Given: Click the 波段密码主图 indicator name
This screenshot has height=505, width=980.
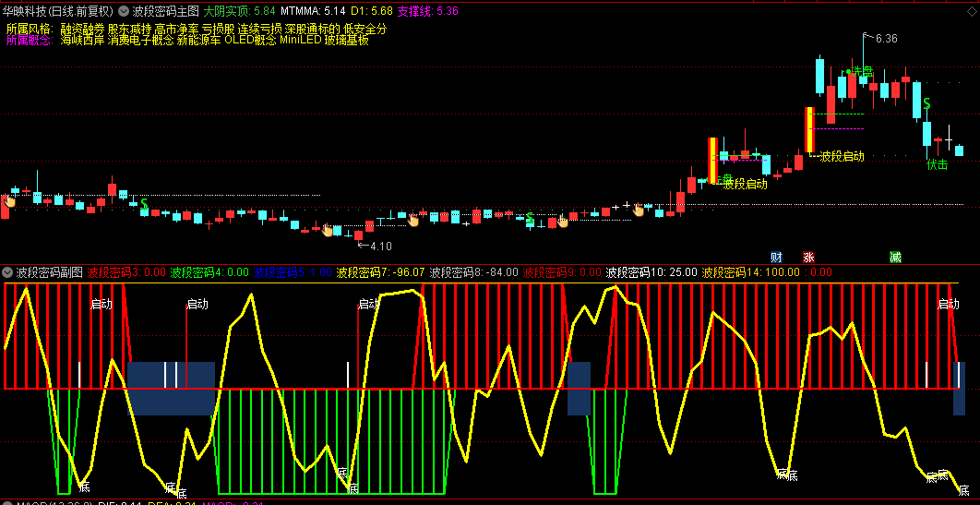Looking at the screenshot, I should 165,11.
